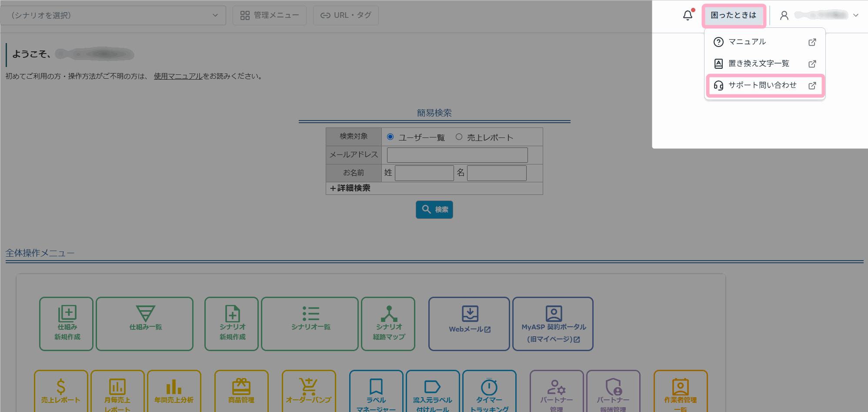Open 年間売上分析 chart tile
This screenshot has height=412, width=868.
174,391
